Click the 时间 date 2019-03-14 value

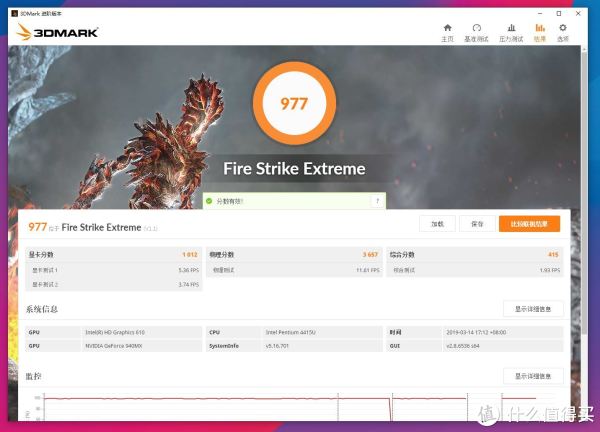(476, 332)
